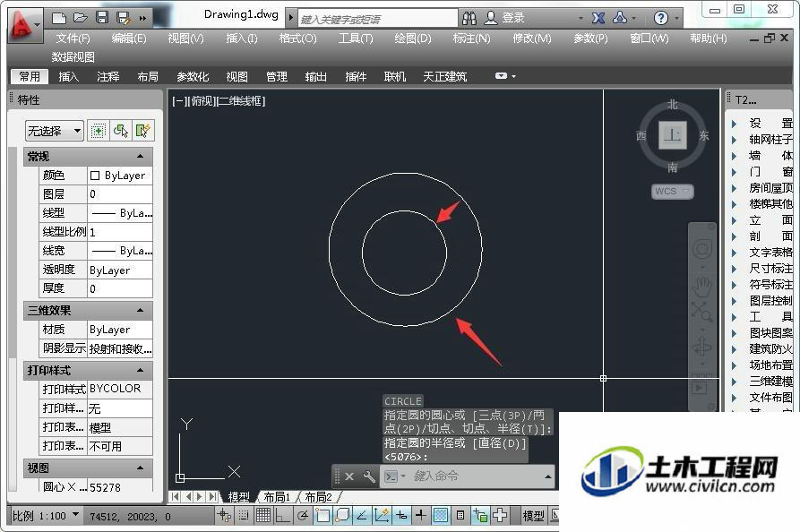Image resolution: width=800 pixels, height=532 pixels.
Task: Expand the 尺寸标注 tree item
Action: click(x=735, y=269)
